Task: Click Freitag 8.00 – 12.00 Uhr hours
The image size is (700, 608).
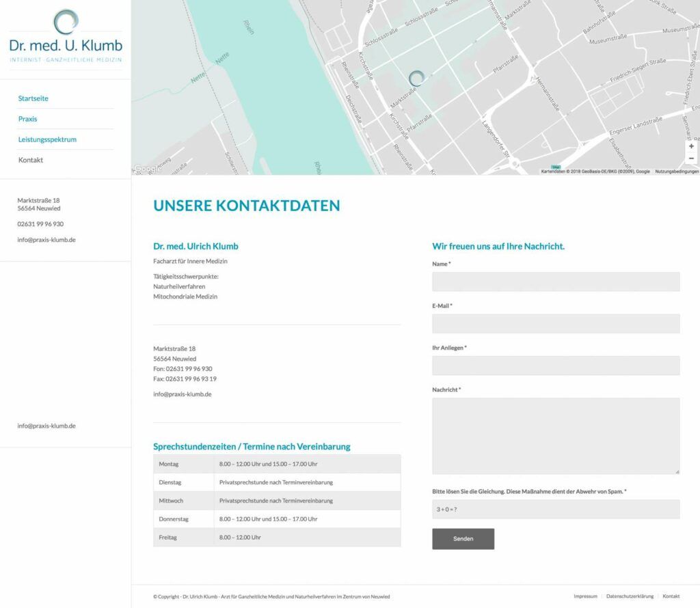Action: pos(240,538)
